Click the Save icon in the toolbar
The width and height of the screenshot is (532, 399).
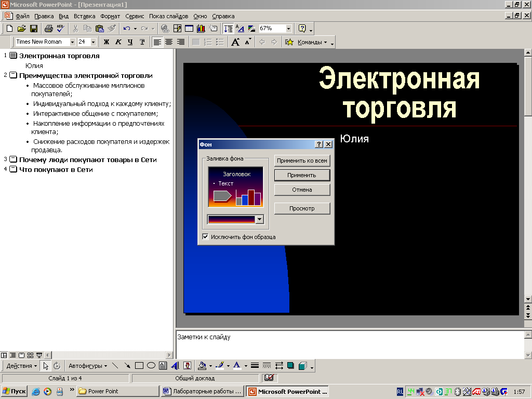33,29
